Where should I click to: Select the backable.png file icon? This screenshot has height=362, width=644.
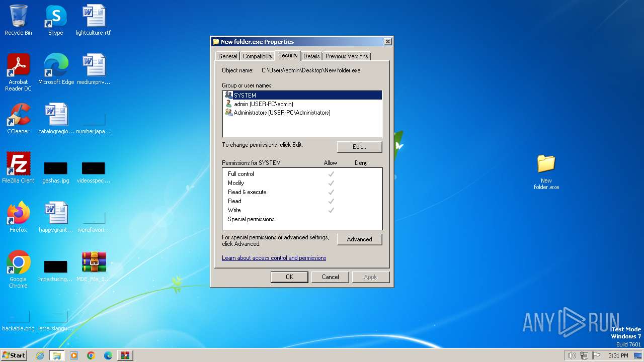click(x=18, y=321)
